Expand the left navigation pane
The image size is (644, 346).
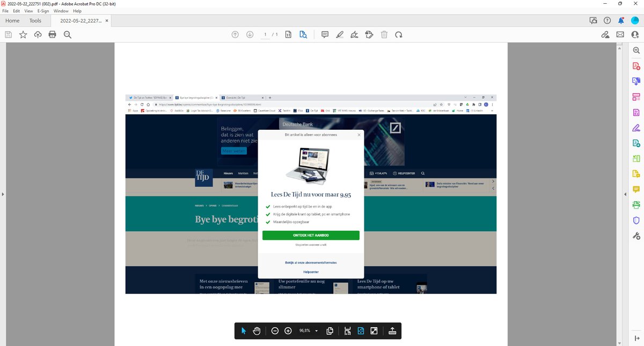3,194
